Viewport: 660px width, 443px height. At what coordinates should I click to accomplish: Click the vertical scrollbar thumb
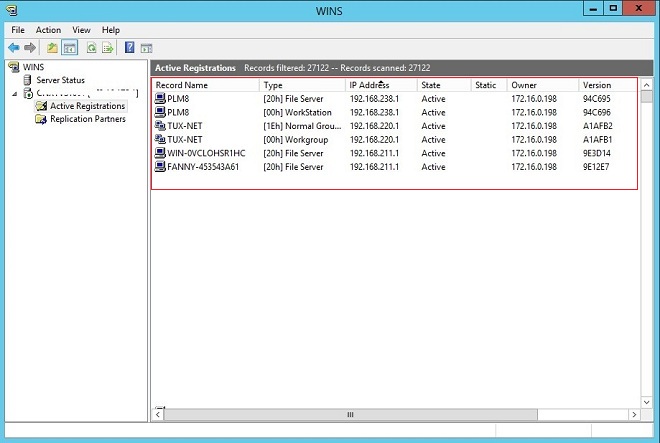[x=647, y=96]
